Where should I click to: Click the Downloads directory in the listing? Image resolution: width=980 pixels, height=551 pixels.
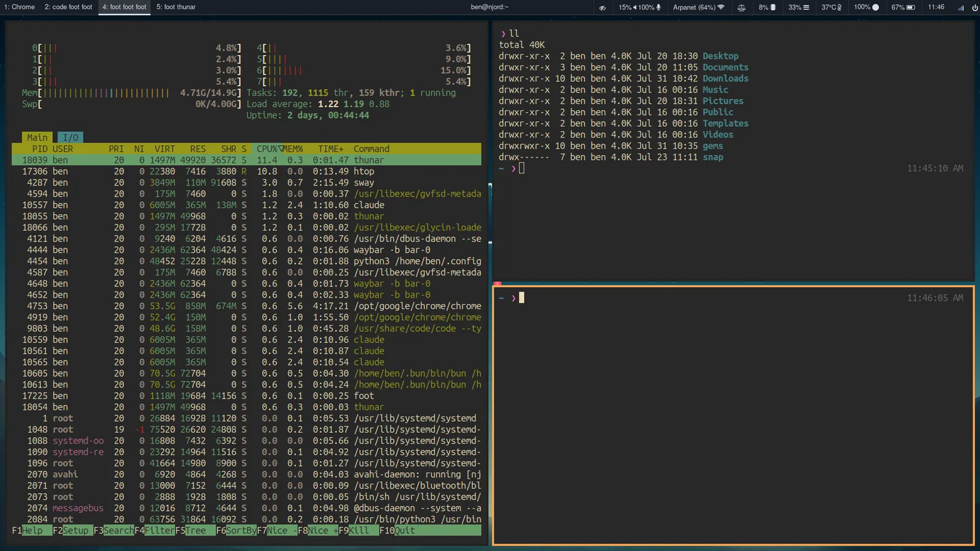(x=725, y=78)
